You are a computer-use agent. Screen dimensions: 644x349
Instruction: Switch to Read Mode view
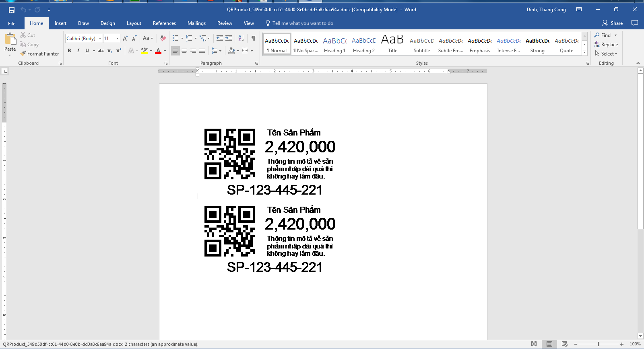point(534,344)
